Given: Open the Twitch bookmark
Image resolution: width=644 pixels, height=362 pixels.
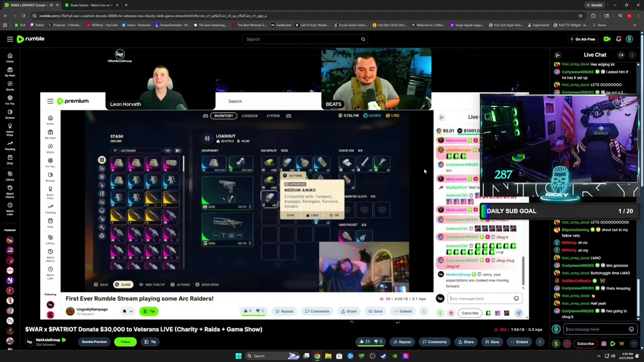Looking at the screenshot, I should [x=37, y=25].
